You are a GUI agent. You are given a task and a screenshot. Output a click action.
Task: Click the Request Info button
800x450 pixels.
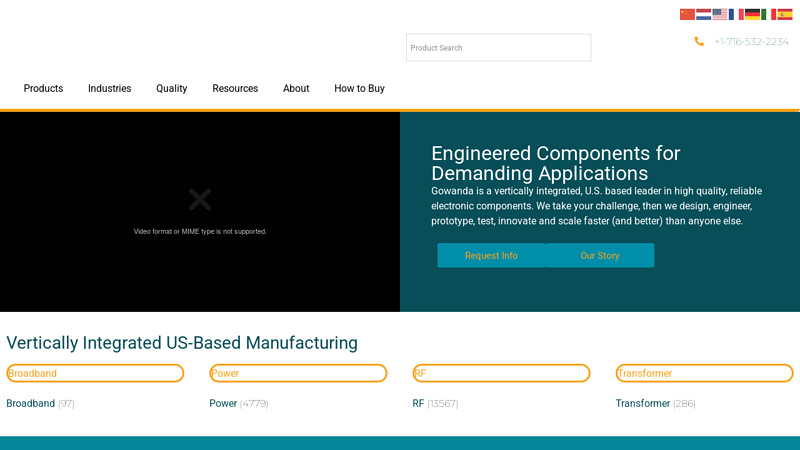tap(491, 256)
